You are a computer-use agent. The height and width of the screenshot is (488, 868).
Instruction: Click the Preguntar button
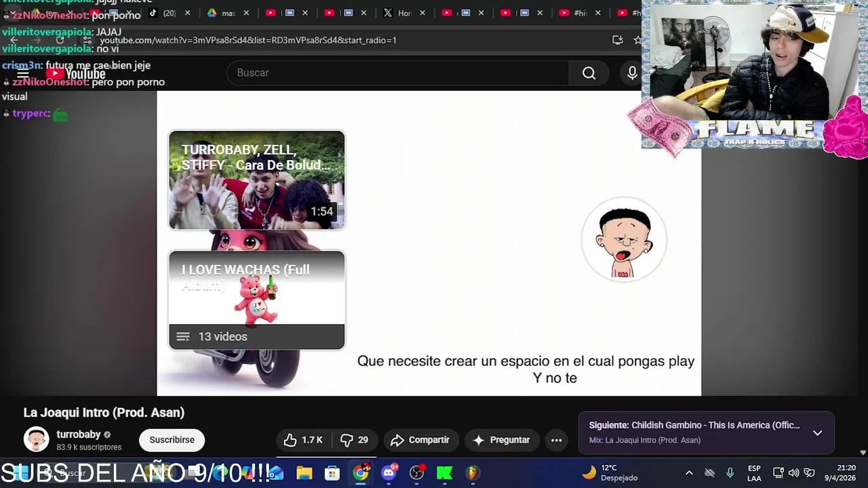click(501, 440)
